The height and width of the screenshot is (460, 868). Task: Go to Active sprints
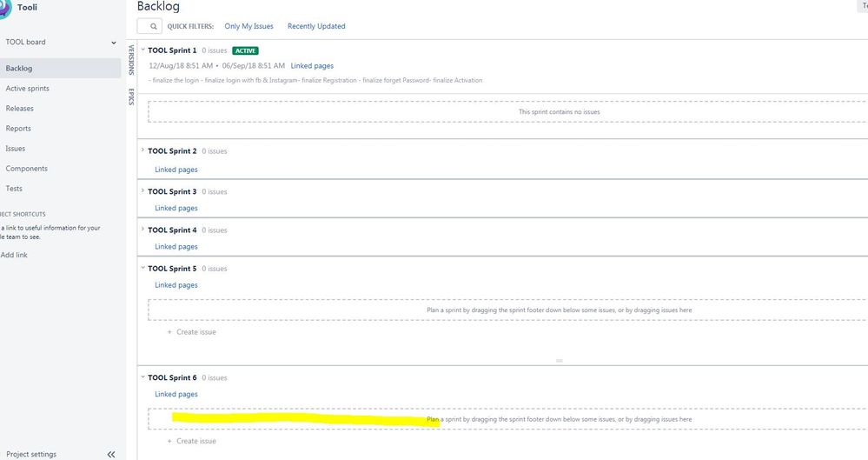(x=27, y=88)
